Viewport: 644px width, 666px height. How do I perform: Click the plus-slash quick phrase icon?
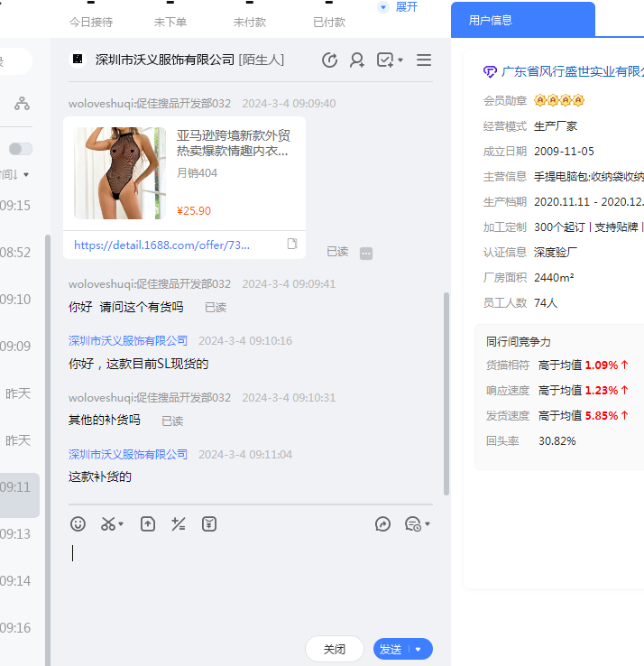[x=179, y=523]
